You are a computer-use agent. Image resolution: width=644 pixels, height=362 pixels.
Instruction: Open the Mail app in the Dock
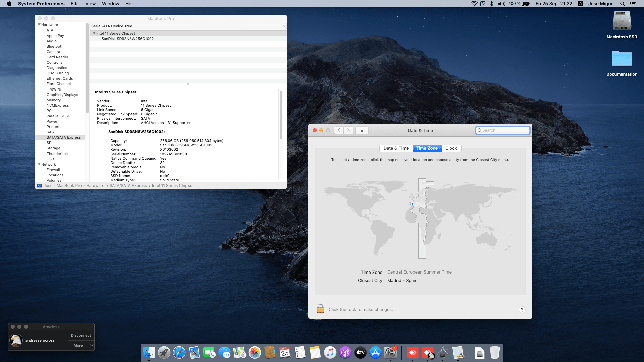[194, 353]
